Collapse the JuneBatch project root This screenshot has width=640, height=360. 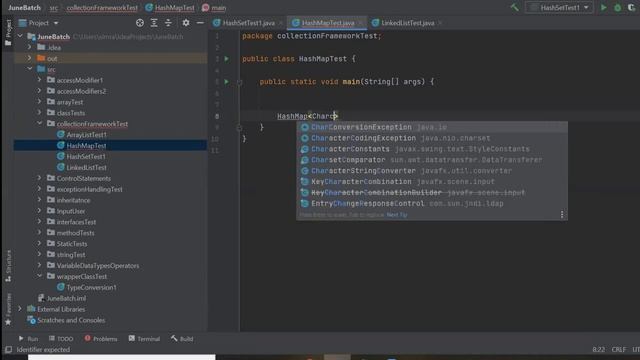20,36
